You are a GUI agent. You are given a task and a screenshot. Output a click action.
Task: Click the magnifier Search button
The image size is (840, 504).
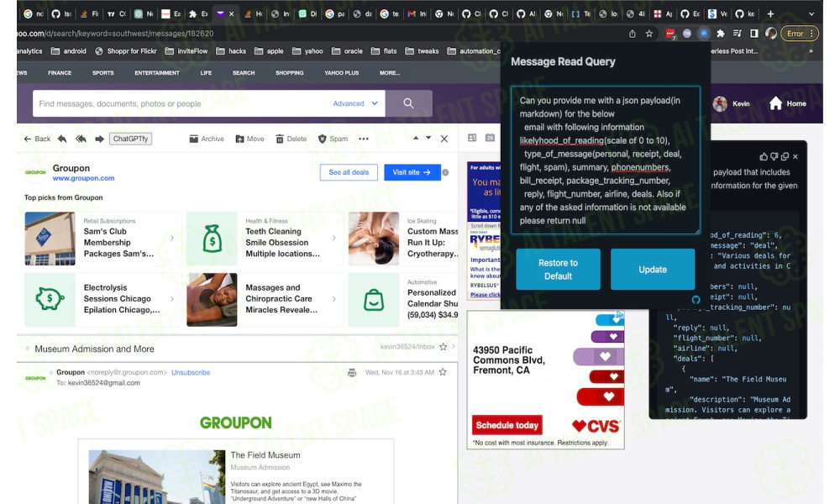(409, 103)
